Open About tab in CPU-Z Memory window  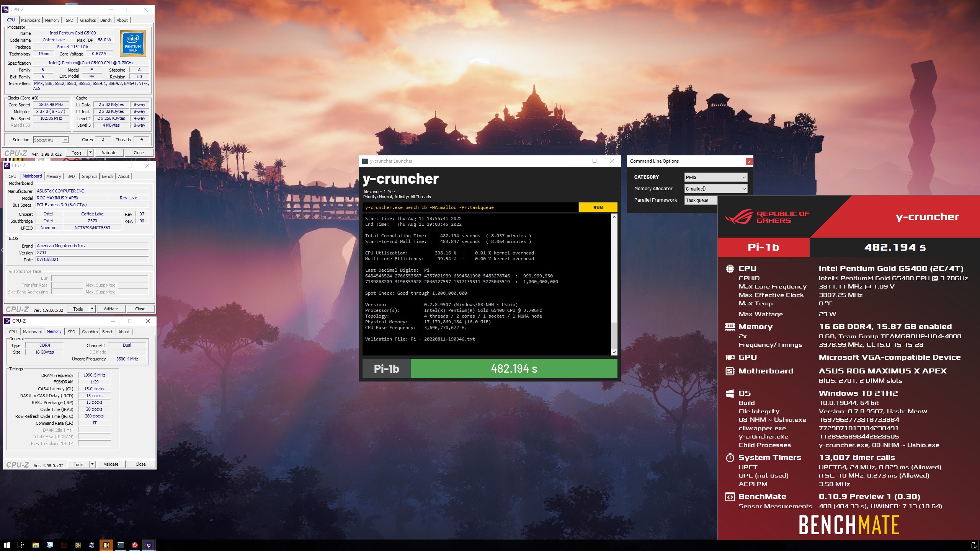[x=124, y=332]
